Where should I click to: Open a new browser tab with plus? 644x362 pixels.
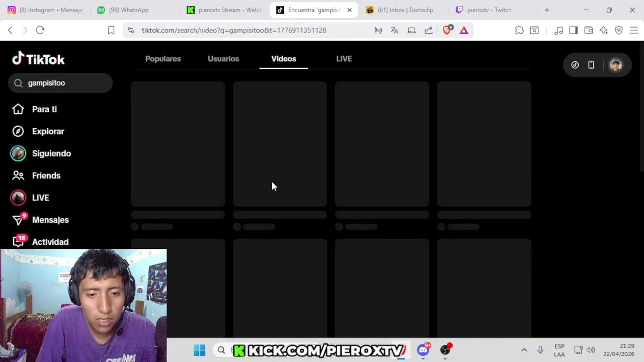point(547,10)
